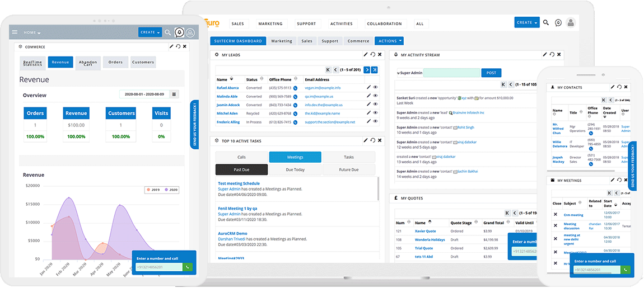The height and width of the screenshot is (288, 644).
Task: Open the hamburger menu on the tablet
Action: click(x=15, y=32)
